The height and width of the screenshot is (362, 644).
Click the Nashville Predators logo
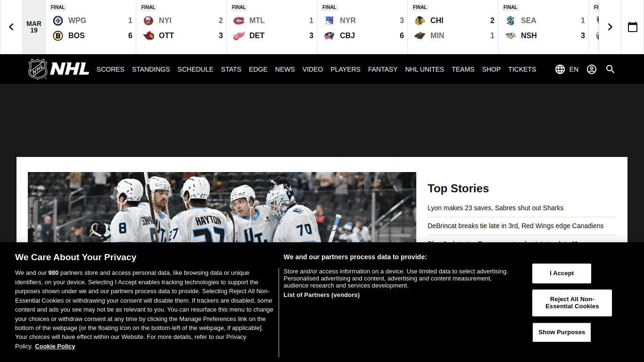[511, 35]
